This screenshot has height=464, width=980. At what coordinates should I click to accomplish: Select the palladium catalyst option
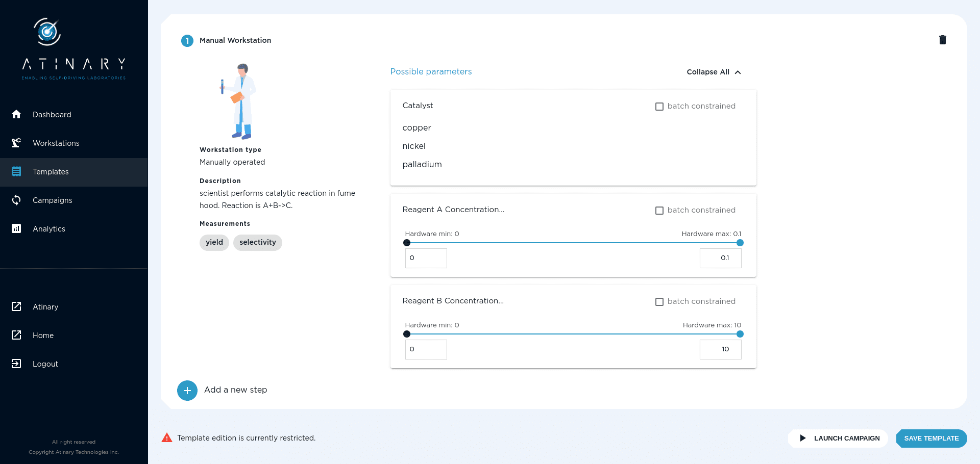(422, 164)
